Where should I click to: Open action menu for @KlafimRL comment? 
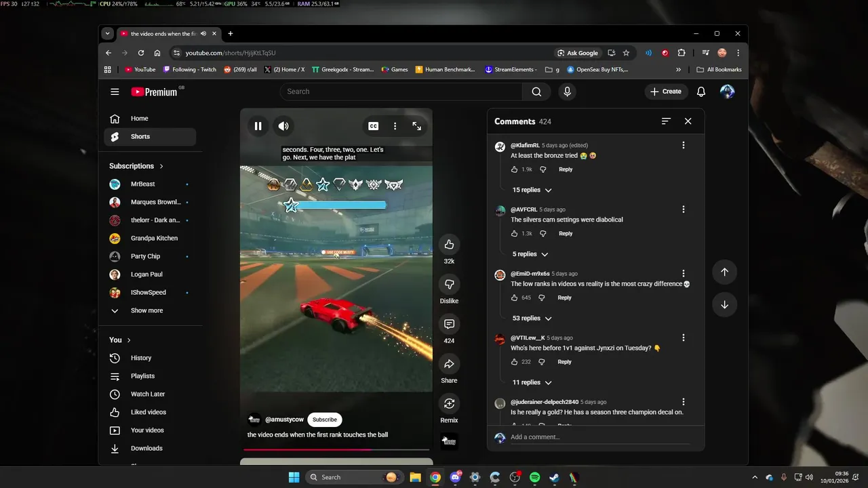[x=683, y=145]
